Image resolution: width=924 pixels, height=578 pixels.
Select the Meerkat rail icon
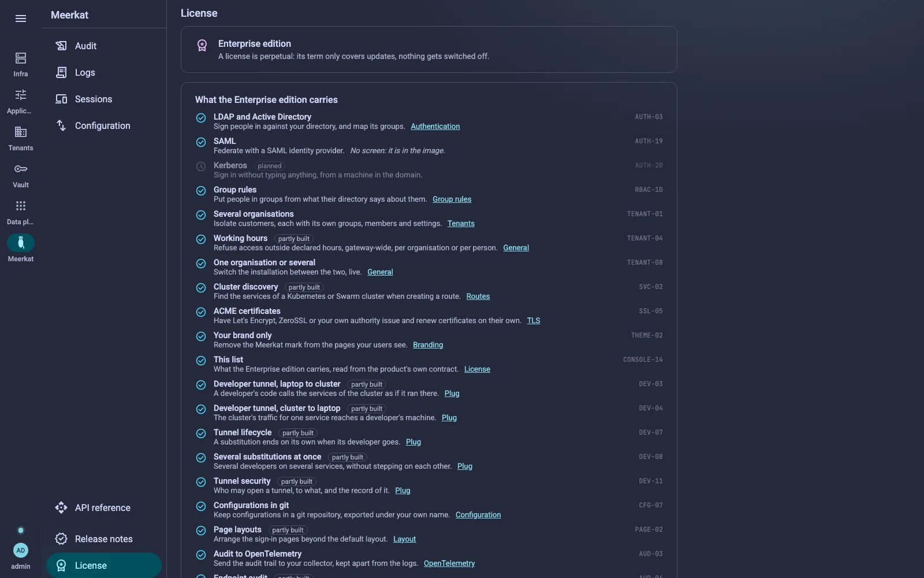pos(21,243)
